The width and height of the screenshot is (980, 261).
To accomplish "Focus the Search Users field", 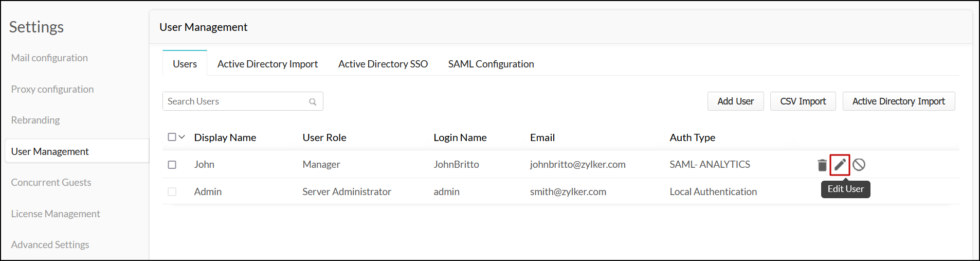I will [x=237, y=101].
